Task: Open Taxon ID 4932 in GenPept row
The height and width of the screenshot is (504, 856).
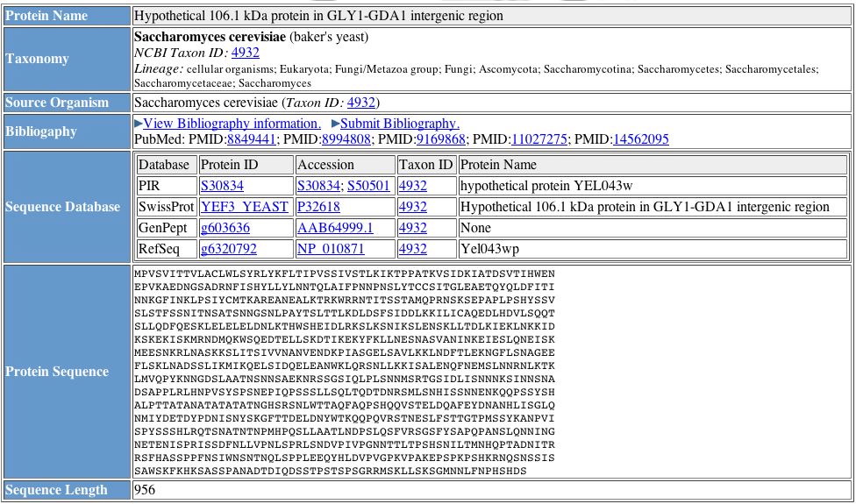Action: pos(413,227)
